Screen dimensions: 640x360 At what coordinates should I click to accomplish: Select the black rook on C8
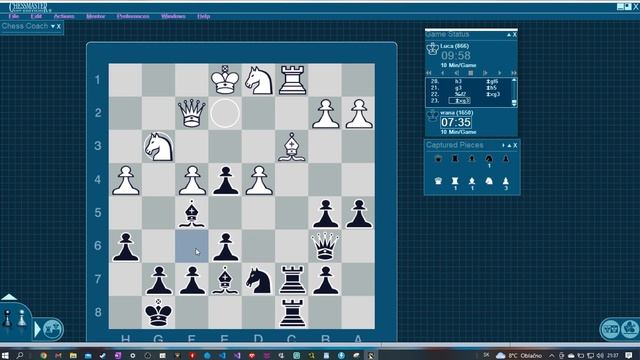[292, 313]
